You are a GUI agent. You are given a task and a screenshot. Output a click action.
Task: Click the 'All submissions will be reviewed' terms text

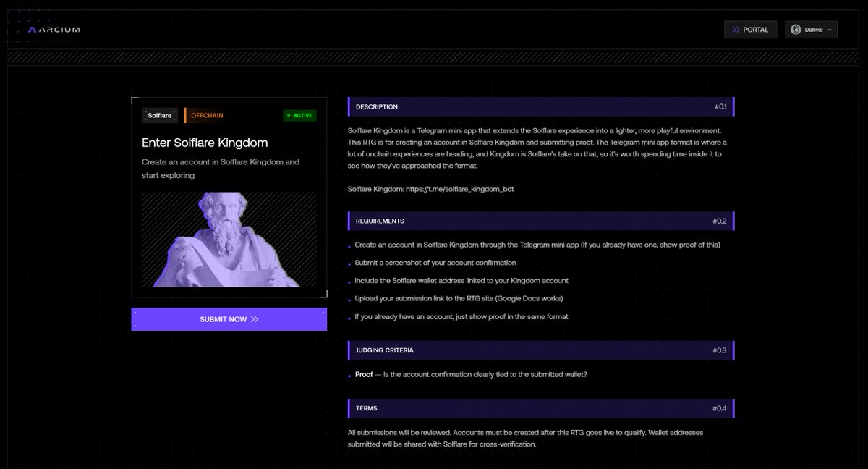(525, 438)
